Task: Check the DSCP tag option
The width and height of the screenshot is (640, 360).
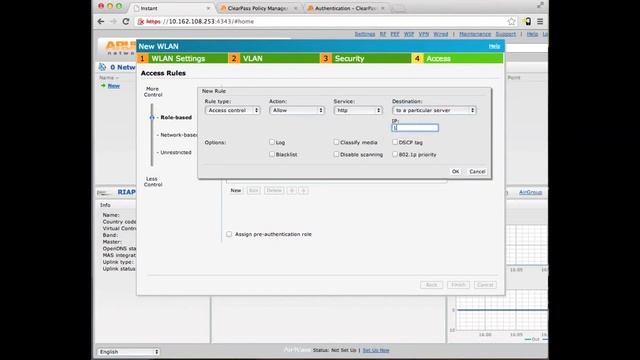Action: [395, 142]
